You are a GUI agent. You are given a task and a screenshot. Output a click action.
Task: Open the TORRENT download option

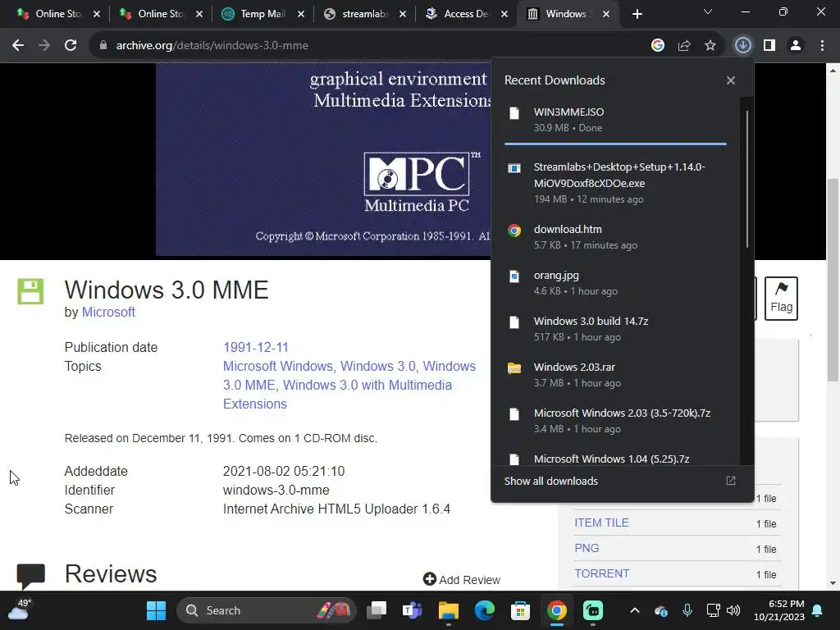click(x=602, y=573)
